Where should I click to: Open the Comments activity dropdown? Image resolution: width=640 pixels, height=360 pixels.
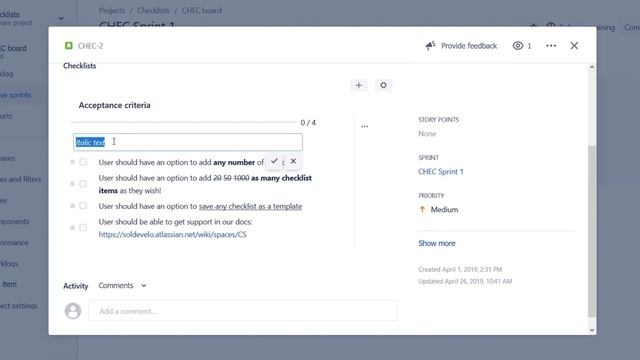click(x=122, y=286)
